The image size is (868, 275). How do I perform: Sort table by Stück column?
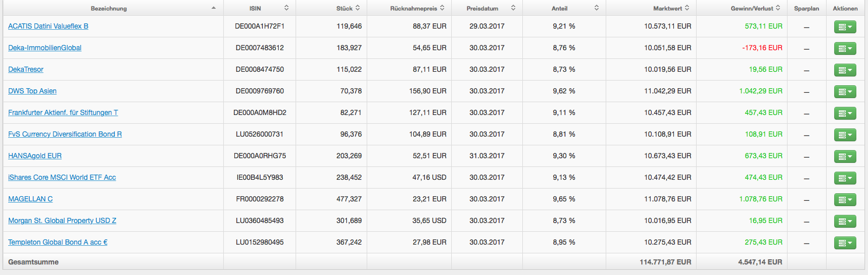[348, 8]
